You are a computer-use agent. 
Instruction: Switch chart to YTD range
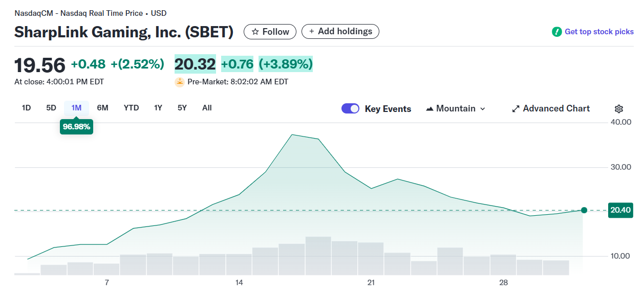click(131, 108)
